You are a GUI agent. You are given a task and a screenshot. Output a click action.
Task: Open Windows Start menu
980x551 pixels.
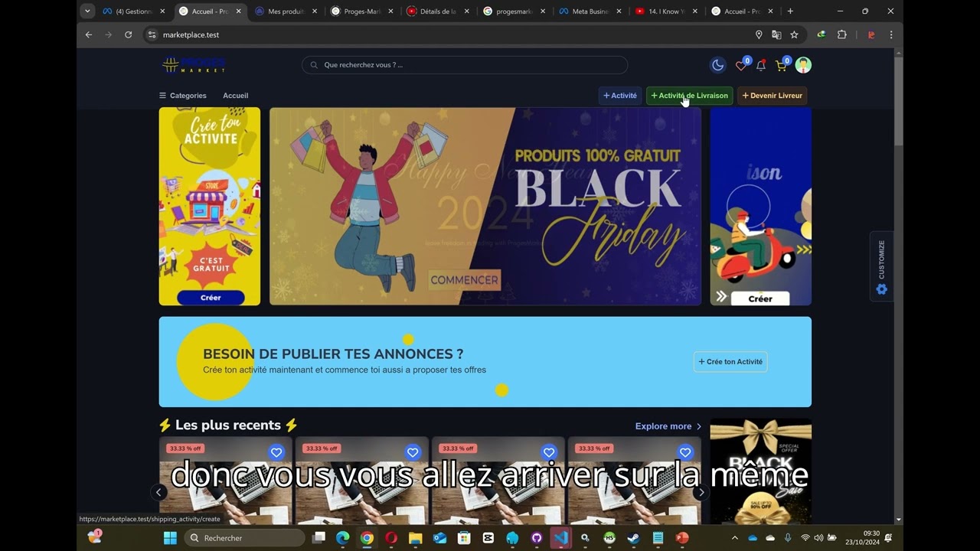pos(170,538)
